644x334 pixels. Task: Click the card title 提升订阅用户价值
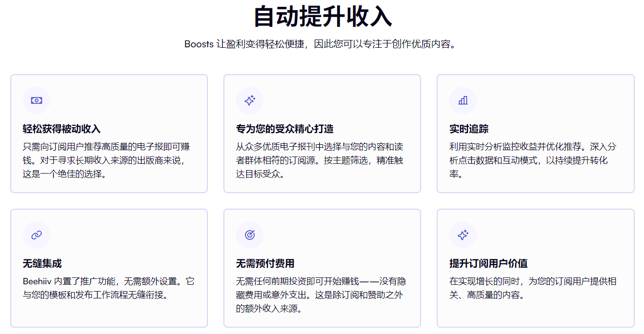pos(488,263)
